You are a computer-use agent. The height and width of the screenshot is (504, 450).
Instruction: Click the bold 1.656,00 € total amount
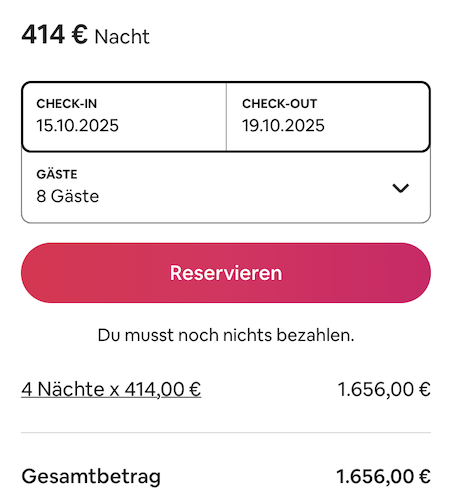pos(383,476)
